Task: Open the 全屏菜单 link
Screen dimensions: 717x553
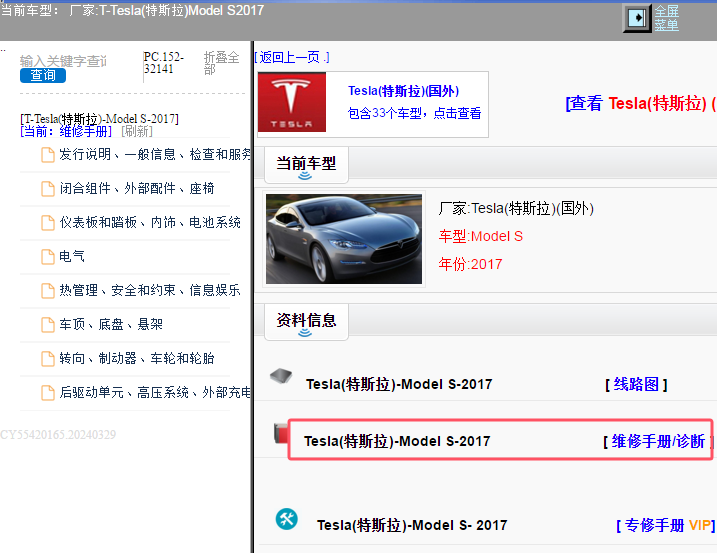Action: 666,18
